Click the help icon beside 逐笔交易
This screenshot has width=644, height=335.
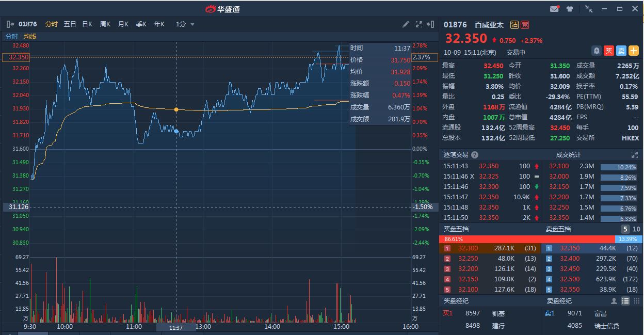tap(475, 155)
